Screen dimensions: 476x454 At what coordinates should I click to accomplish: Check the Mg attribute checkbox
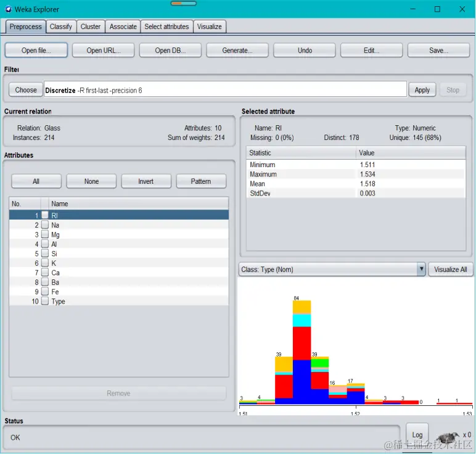tap(45, 234)
